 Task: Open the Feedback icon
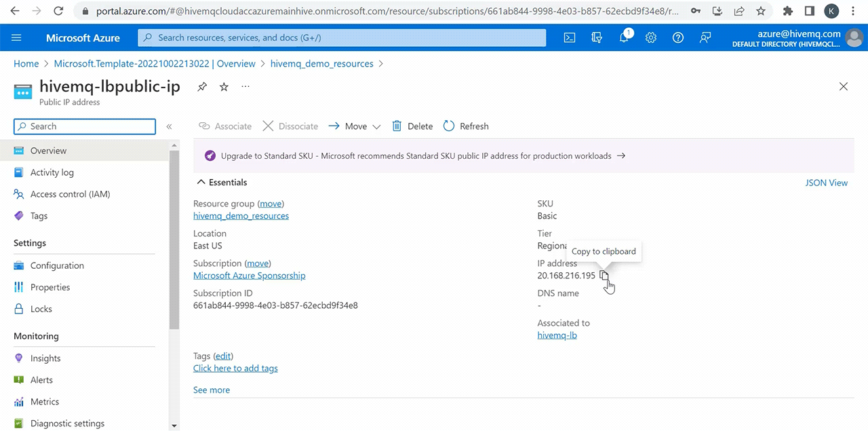tap(705, 38)
